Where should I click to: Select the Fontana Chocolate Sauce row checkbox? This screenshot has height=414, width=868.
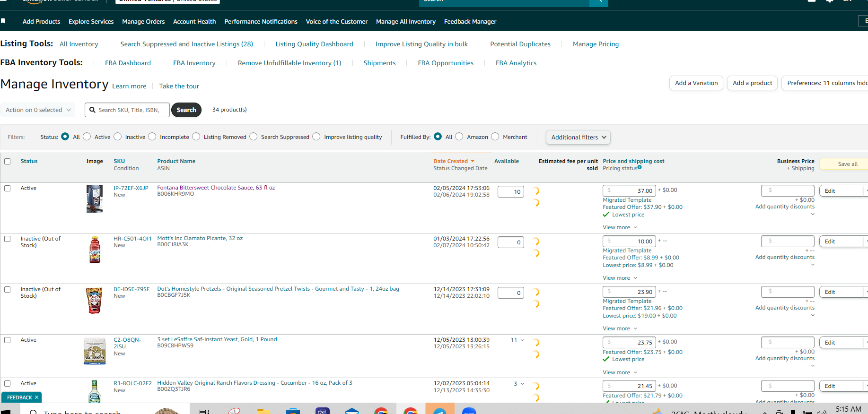point(8,188)
